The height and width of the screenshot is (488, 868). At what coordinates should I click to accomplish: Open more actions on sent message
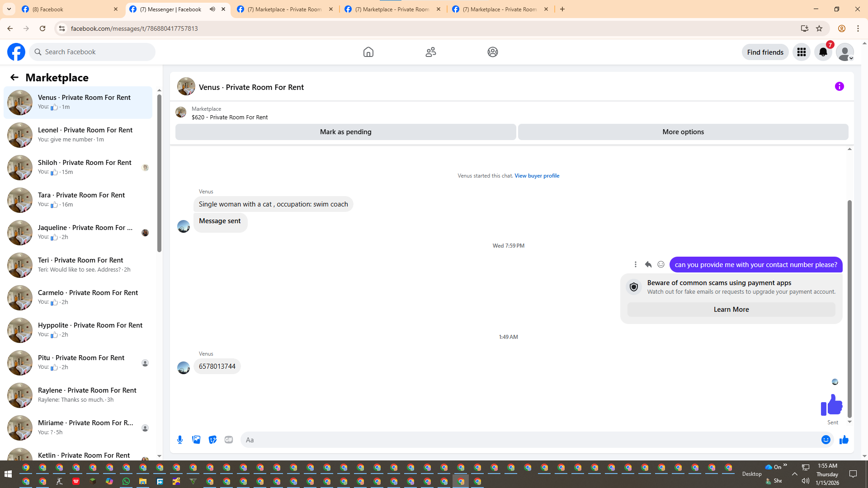coord(635,264)
